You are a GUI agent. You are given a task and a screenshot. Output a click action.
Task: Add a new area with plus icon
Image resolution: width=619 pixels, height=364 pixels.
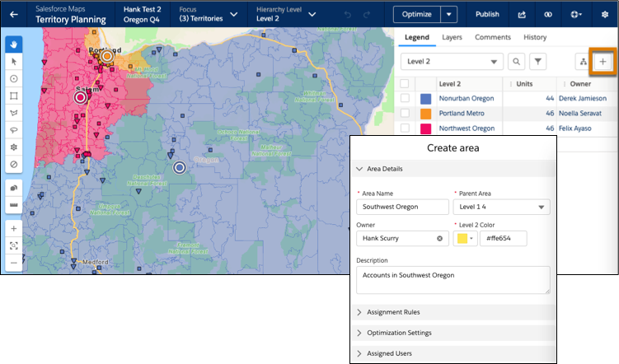pos(603,62)
